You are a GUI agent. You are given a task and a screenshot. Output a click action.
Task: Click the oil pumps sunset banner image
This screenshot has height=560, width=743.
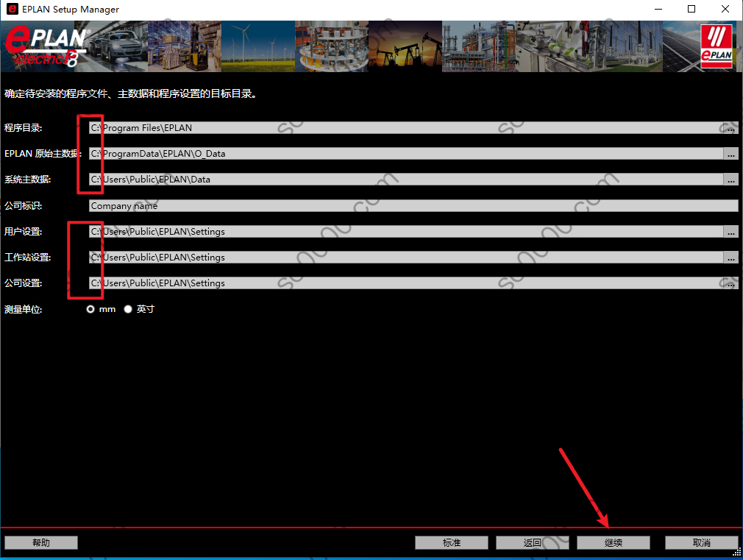pyautogui.click(x=405, y=46)
